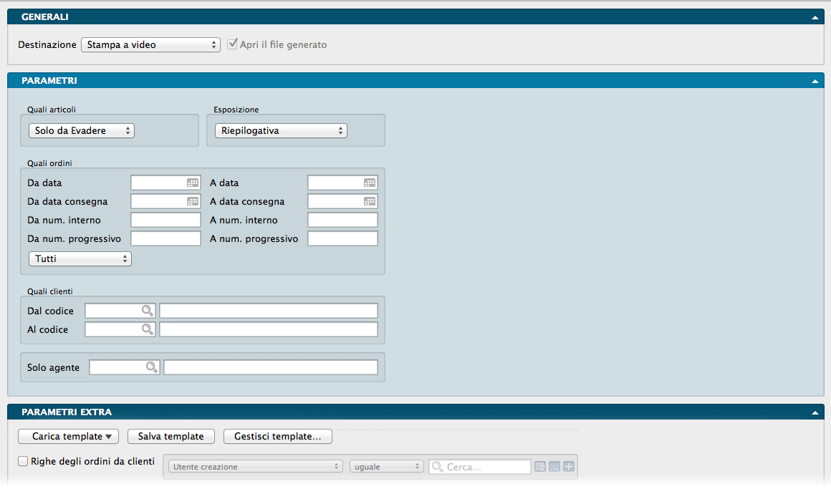Viewport: 831px width, 504px height.
Task: Open calendar picker for Da data
Action: coord(193,183)
